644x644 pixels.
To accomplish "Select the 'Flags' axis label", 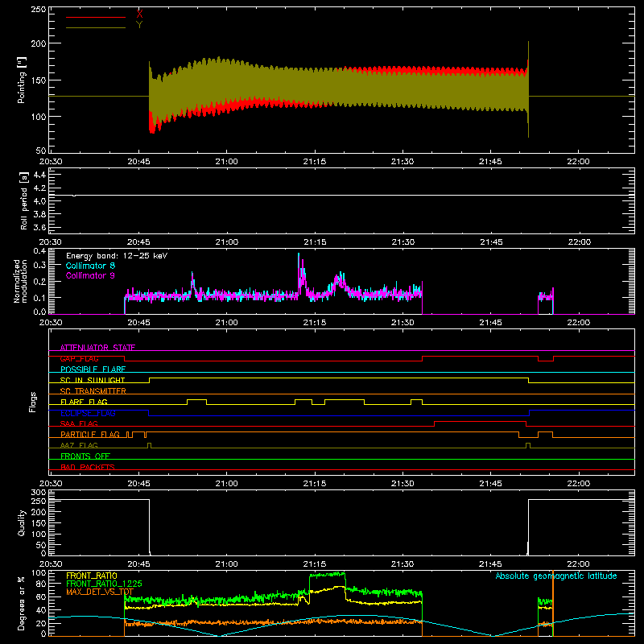I will pyautogui.click(x=32, y=402).
